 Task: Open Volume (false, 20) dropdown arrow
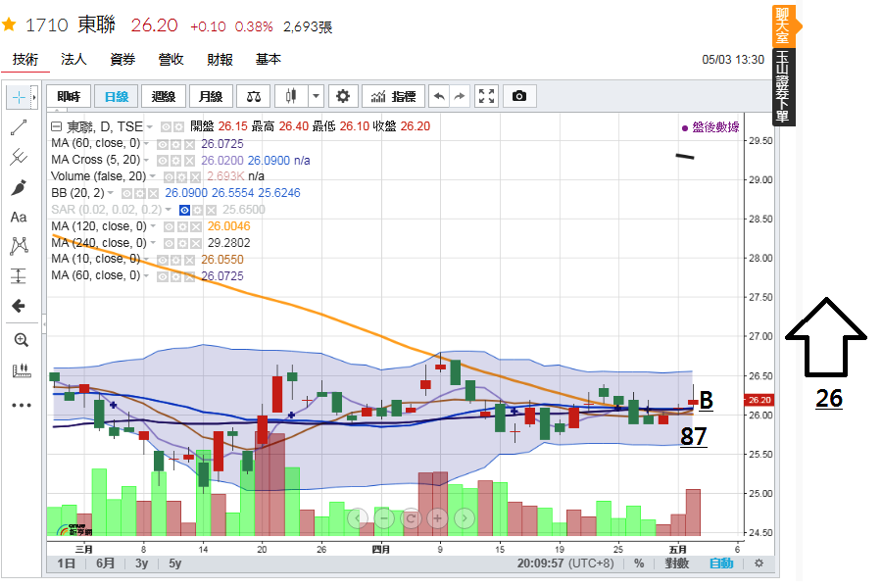153,176
